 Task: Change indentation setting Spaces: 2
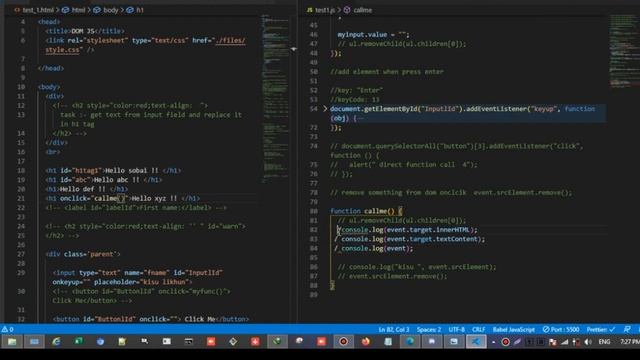429,329
